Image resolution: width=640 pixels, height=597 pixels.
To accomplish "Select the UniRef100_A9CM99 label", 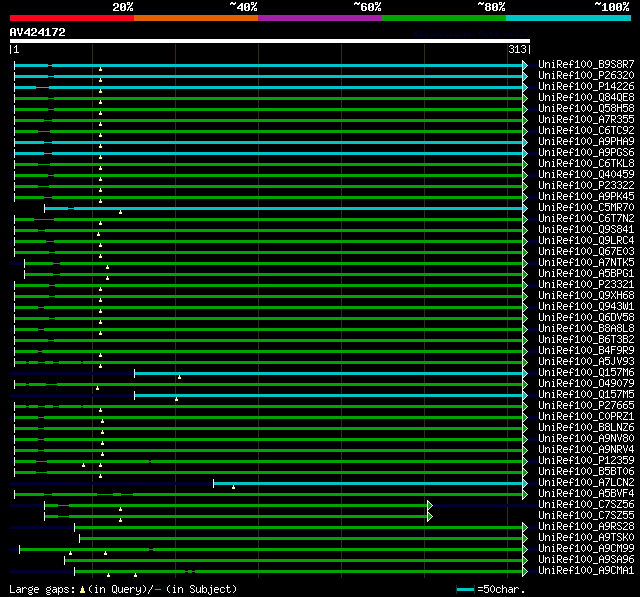I will (586, 549).
